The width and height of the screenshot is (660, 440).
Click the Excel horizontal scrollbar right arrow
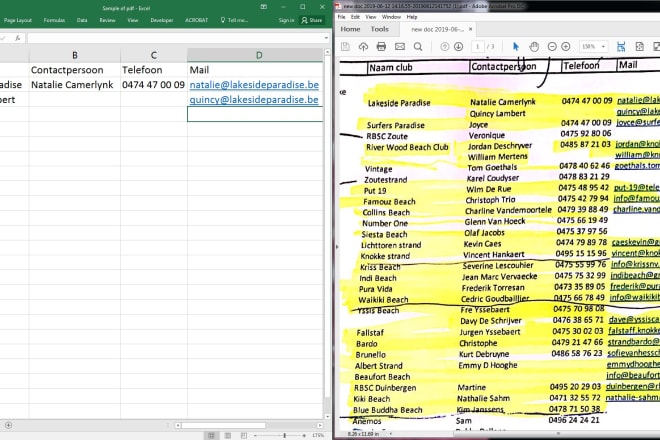[x=320, y=425]
